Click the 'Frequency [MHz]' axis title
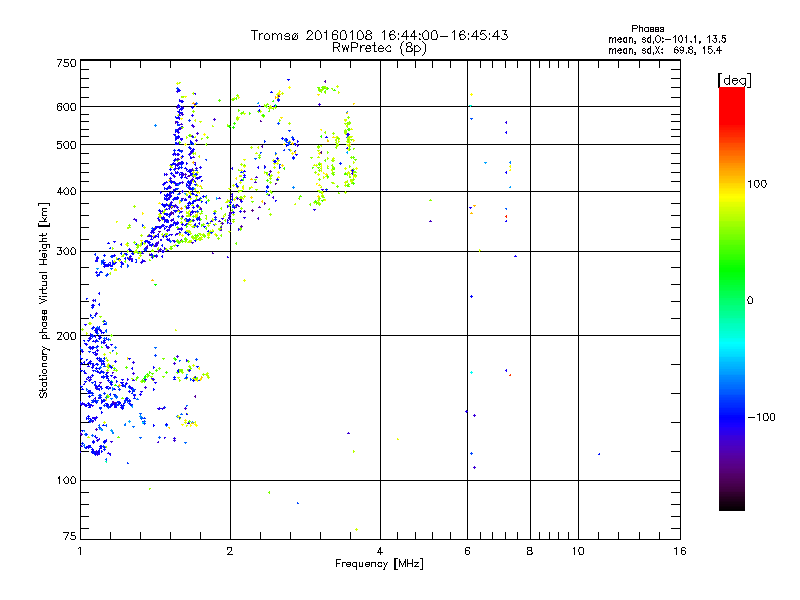 [x=379, y=564]
